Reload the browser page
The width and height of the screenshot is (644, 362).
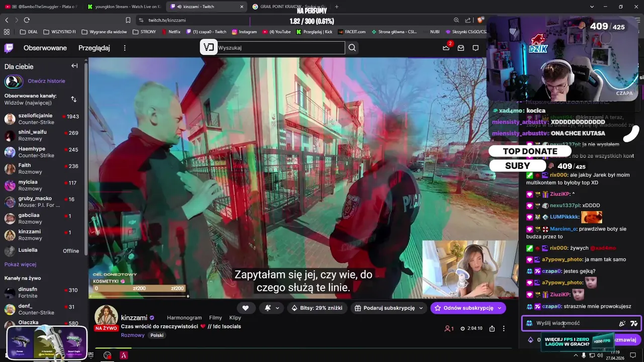pyautogui.click(x=27, y=20)
